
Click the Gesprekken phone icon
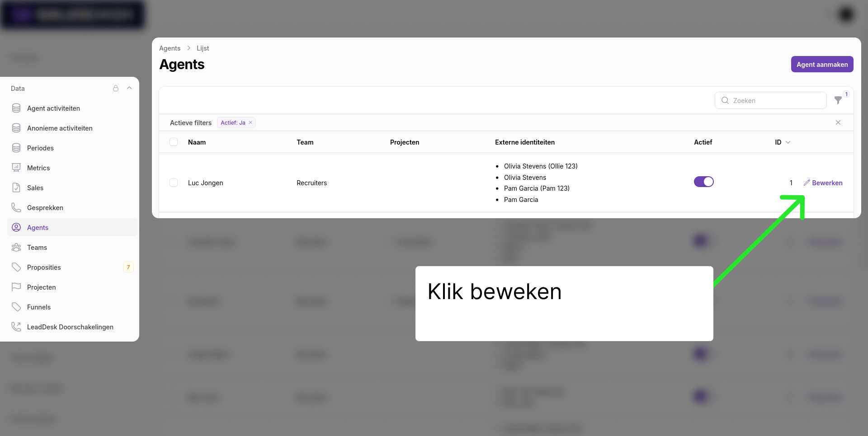16,208
